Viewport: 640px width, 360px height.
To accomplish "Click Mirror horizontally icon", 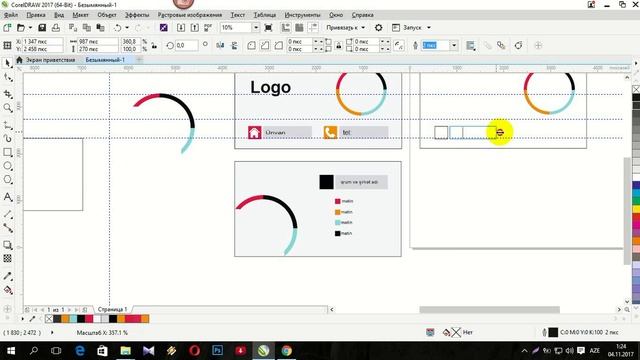I will click(x=220, y=45).
